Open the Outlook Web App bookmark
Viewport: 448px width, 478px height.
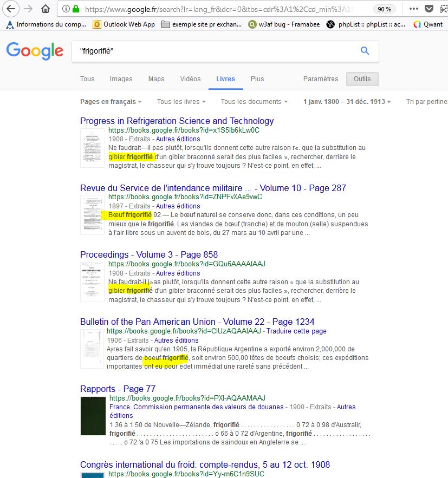coord(124,24)
